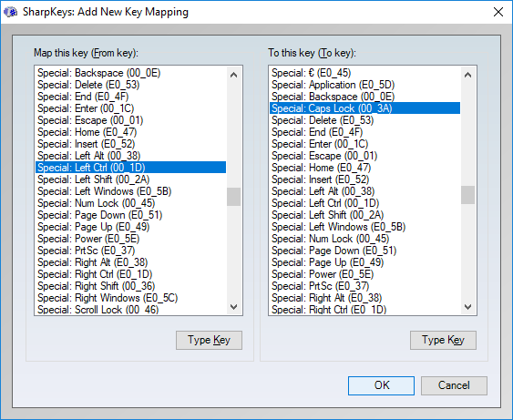The width and height of the screenshot is (513, 420).
Task: Select Right Alt (E0_38) in To key list
Action: tap(364, 298)
